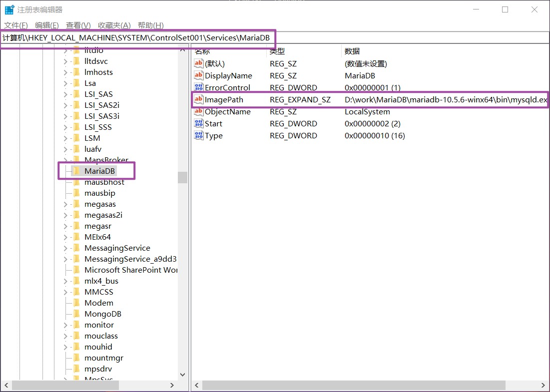The width and height of the screenshot is (550, 392).
Task: Click the string icon beside ImagePath value
Action: tap(199, 100)
